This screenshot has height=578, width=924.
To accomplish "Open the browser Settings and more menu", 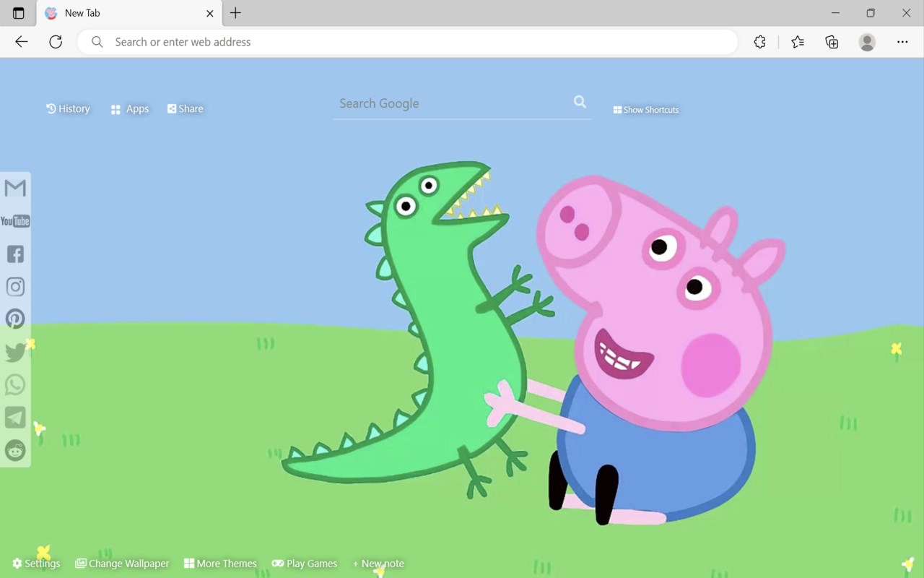I will pos(902,42).
